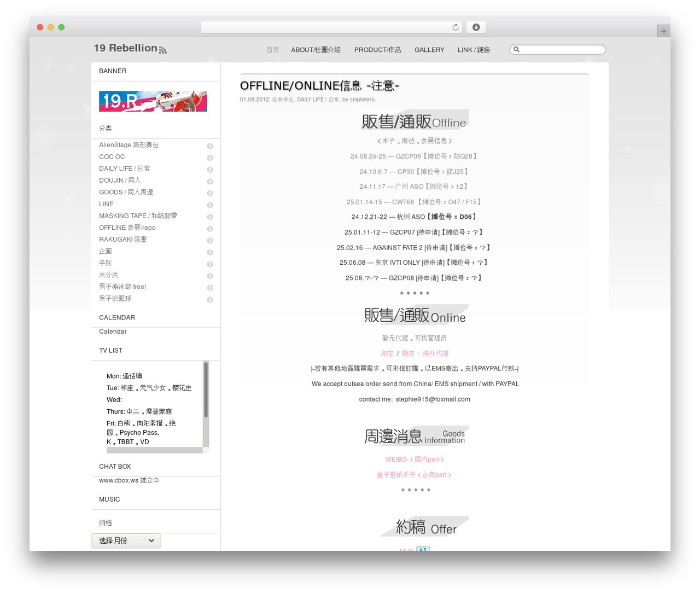Click the arrow icon beside 男子游泳部 free!
The height and width of the screenshot is (593, 700).
210,288
